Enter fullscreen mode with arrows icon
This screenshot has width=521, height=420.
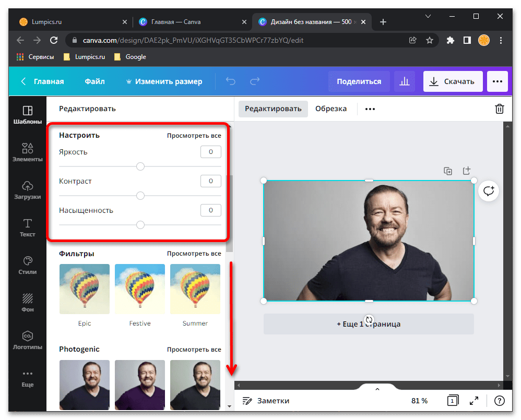click(474, 401)
